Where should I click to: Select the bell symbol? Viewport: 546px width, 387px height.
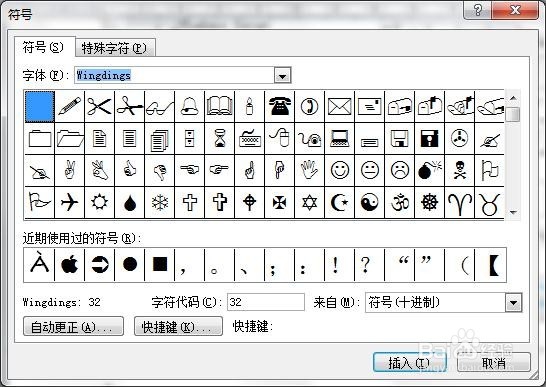click(x=189, y=106)
